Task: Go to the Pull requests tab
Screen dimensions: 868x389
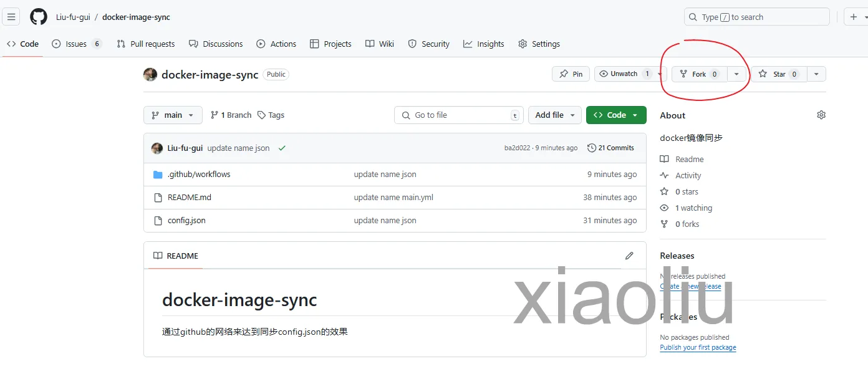Action: tap(146, 44)
